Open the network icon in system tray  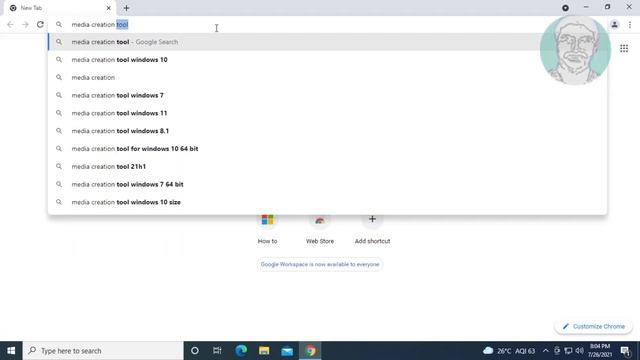[x=568, y=351]
